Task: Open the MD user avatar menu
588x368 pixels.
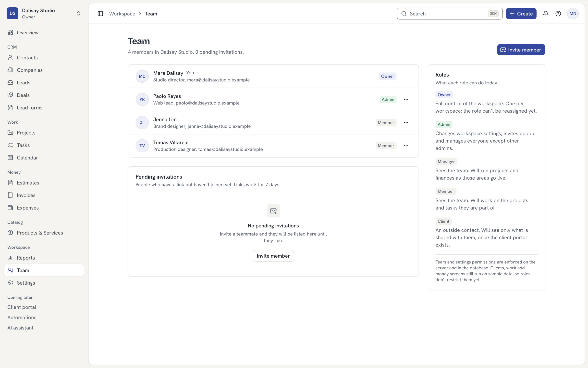Action: point(573,14)
